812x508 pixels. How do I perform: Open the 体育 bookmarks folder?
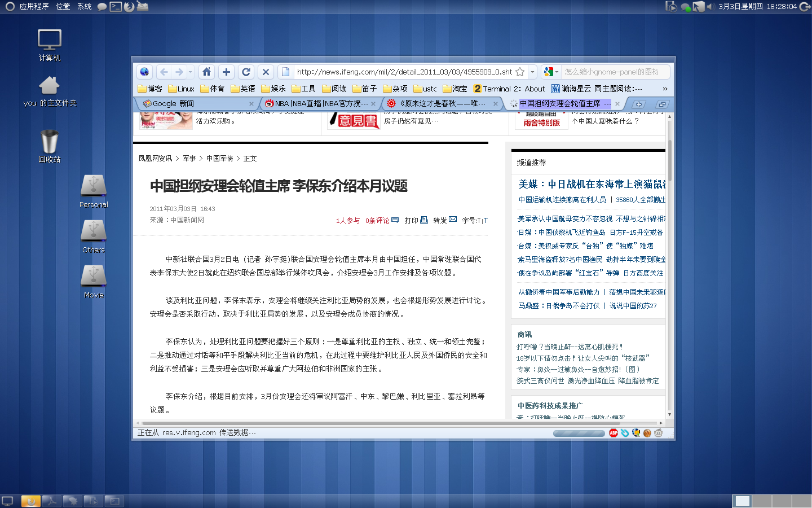click(212, 89)
